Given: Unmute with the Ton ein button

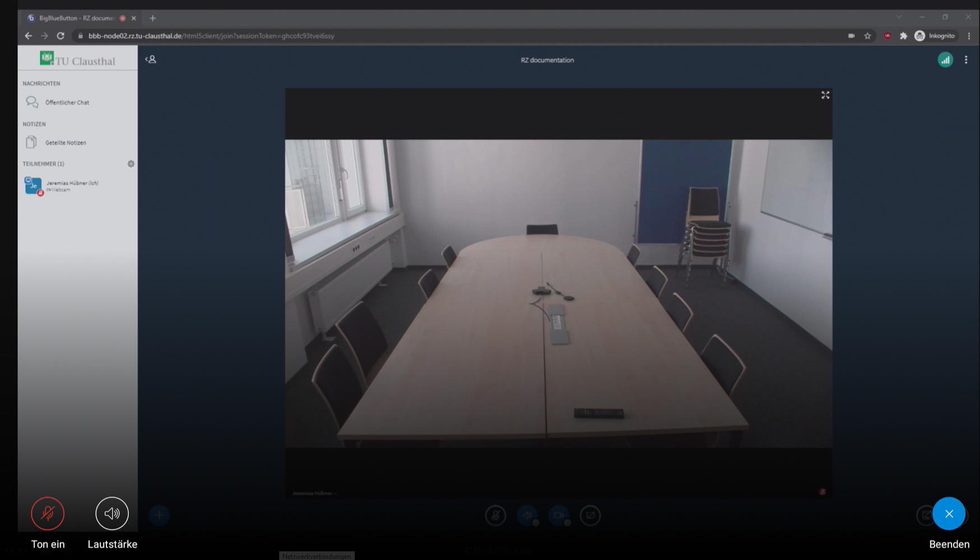Looking at the screenshot, I should pos(48,514).
